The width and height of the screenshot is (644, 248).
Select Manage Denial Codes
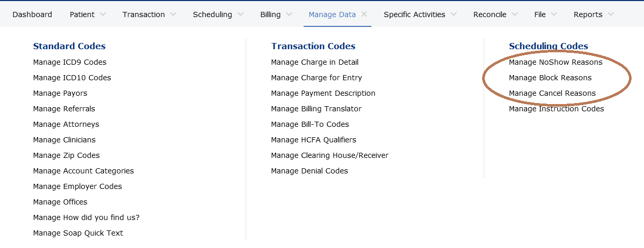[309, 171]
